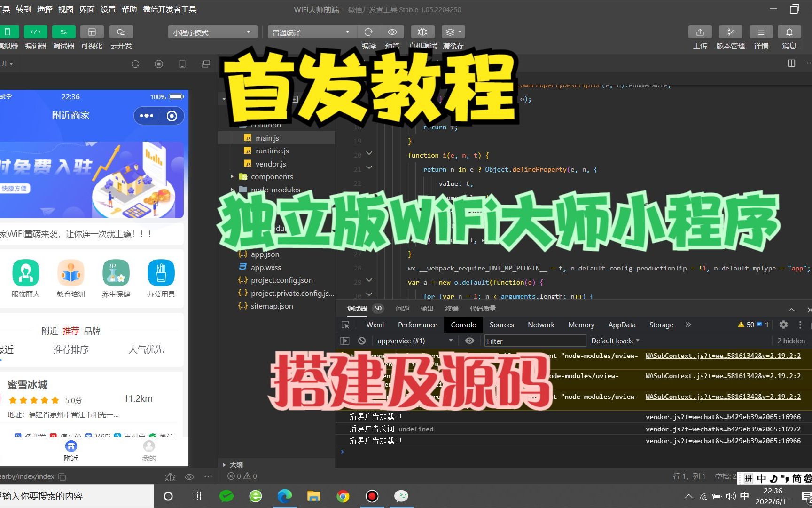Tap the 我的 bottom tab
Screen dimensions: 812x508
[149, 451]
